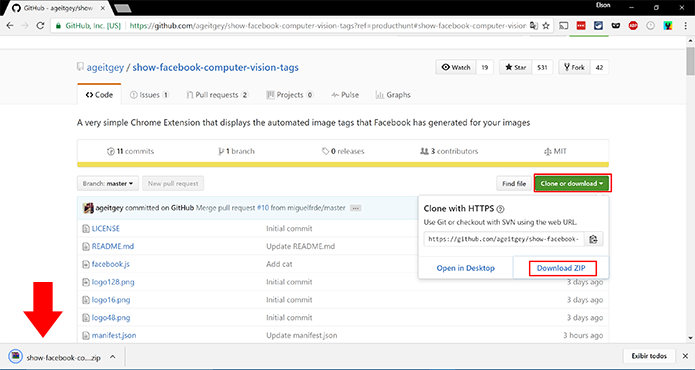Click ageitgey avatar in commit row
The height and width of the screenshot is (370, 695).
[88, 208]
